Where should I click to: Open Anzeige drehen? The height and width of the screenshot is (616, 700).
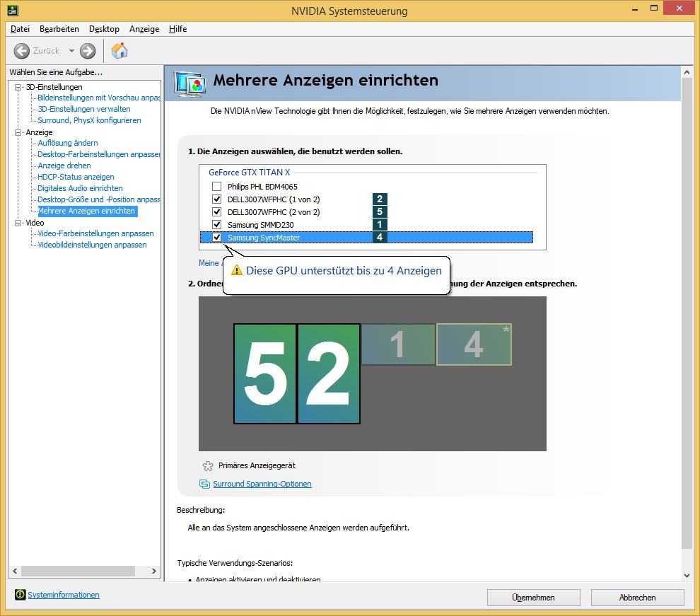click(64, 165)
